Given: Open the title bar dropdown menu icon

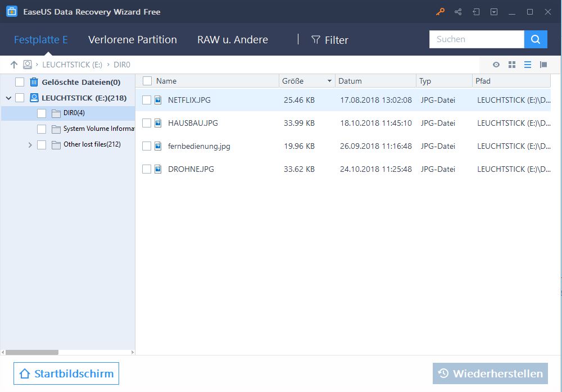Looking at the screenshot, I should coord(494,12).
